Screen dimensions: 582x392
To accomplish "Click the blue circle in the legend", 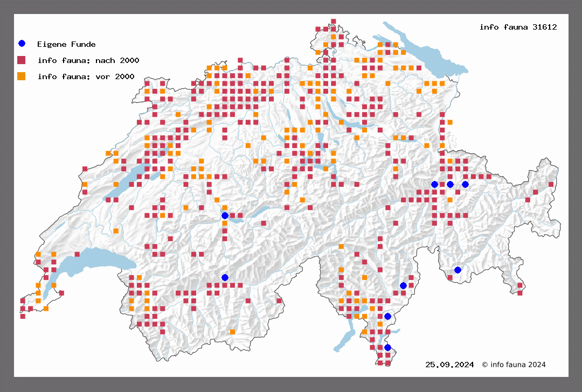I will pyautogui.click(x=22, y=44).
